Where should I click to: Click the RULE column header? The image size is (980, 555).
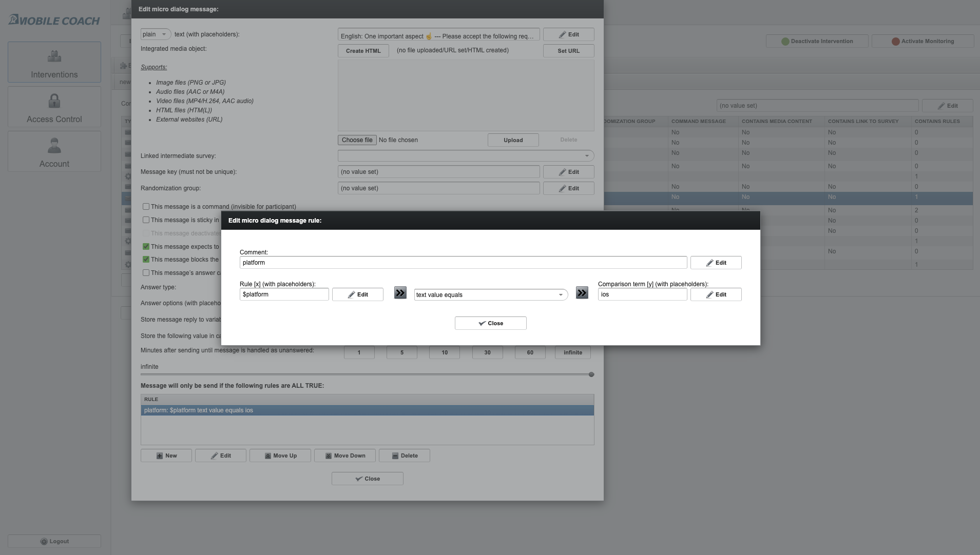click(x=367, y=399)
